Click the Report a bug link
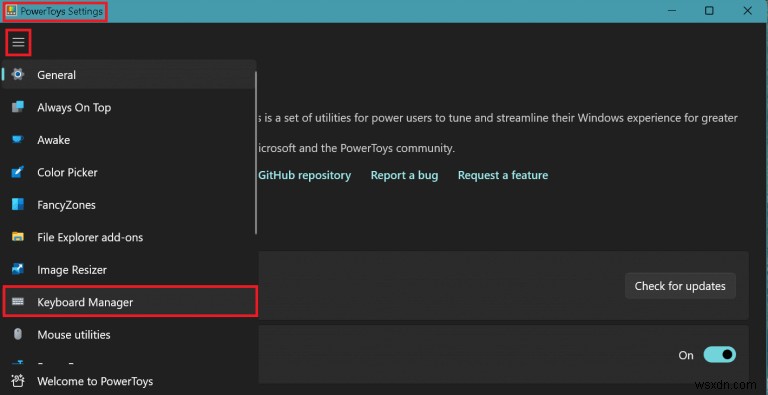Viewport: 768px width, 395px height. pyautogui.click(x=404, y=175)
